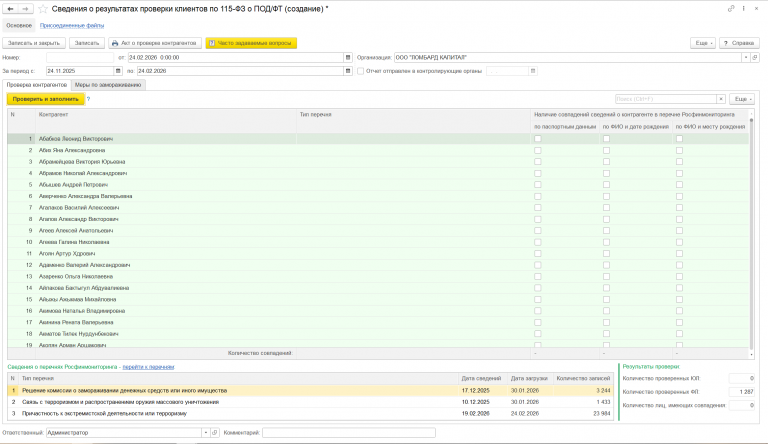768x444 pixels.
Task: Tick passport data match for Абрамов Николай Александрович
Action: (538, 173)
